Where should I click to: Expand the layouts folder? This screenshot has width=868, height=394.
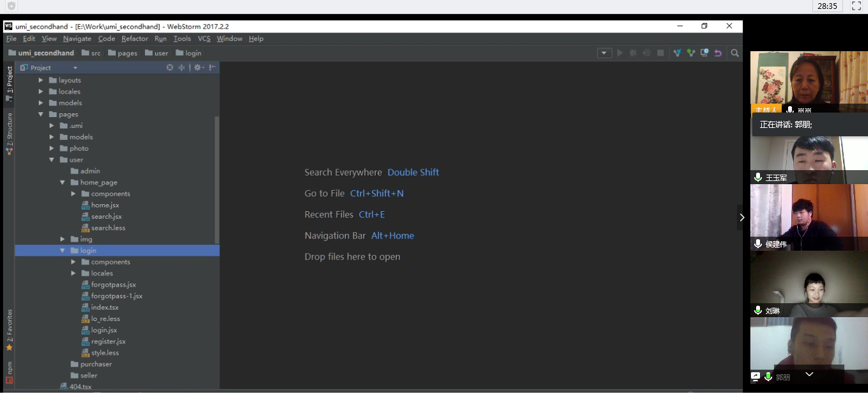[x=41, y=81]
